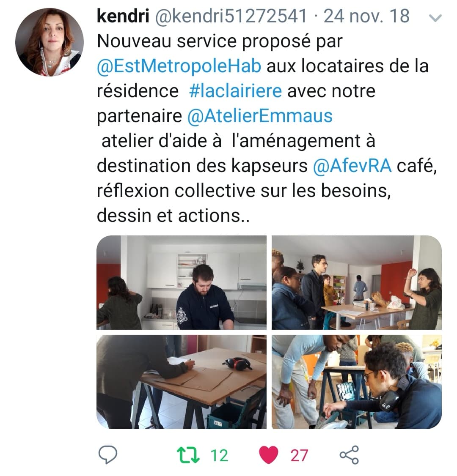Open kendri's round profile photo
457x476 pixels.
[x=50, y=42]
